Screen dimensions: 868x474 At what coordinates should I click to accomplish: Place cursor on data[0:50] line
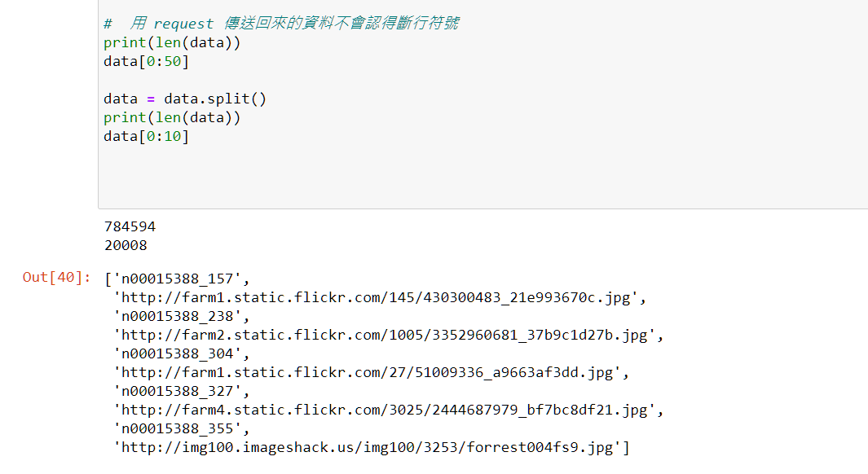pos(146,61)
